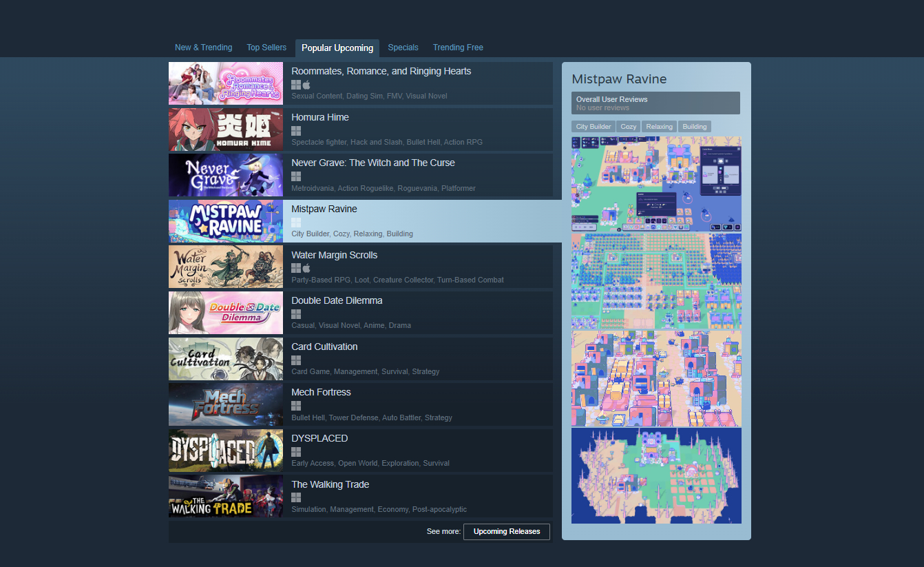Click Windows icon under The Walking Trade

296,497
